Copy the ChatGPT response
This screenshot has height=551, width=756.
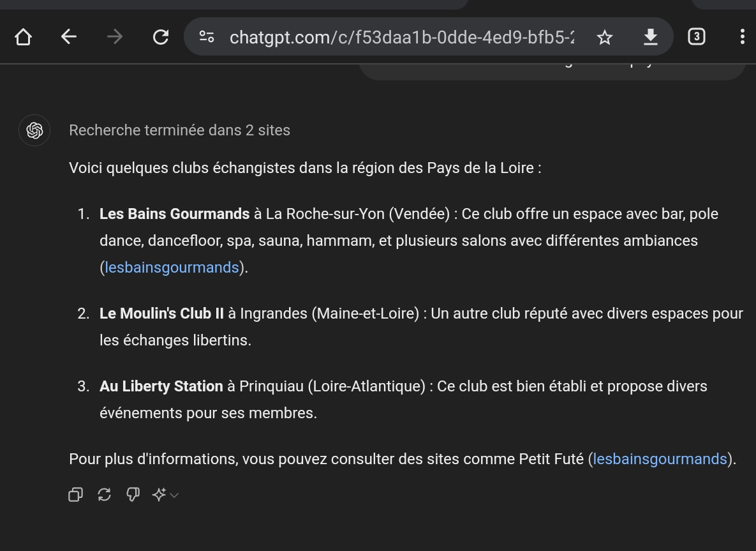[75, 495]
